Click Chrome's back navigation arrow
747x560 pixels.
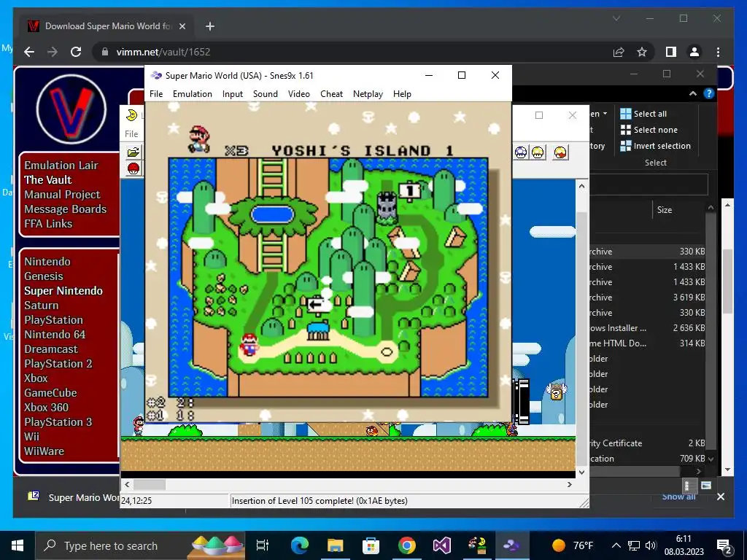pos(29,52)
